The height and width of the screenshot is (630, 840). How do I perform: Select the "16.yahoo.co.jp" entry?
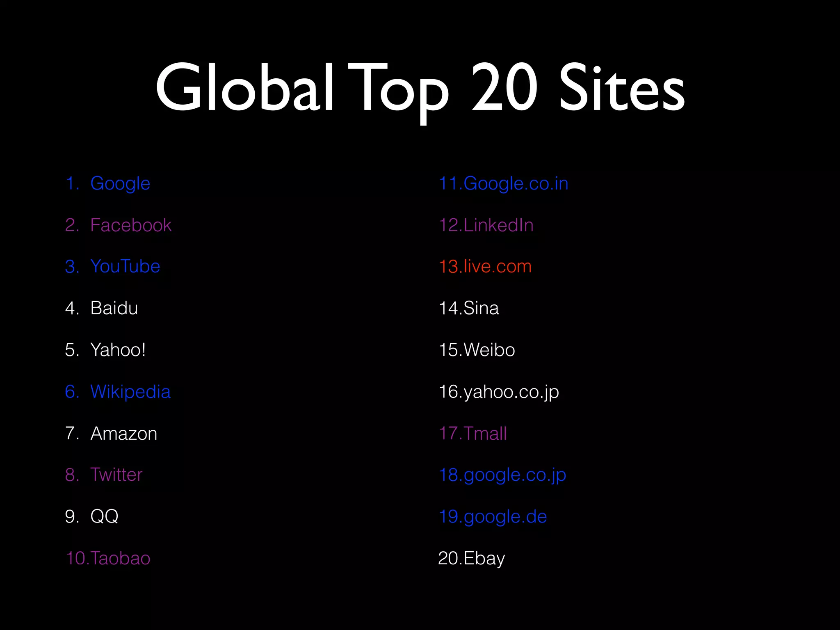pos(499,392)
